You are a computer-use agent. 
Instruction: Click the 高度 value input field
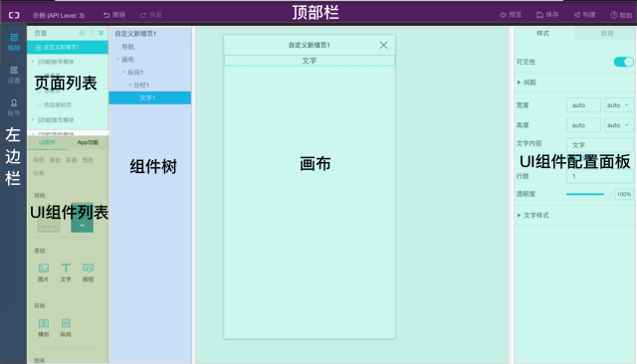click(583, 125)
